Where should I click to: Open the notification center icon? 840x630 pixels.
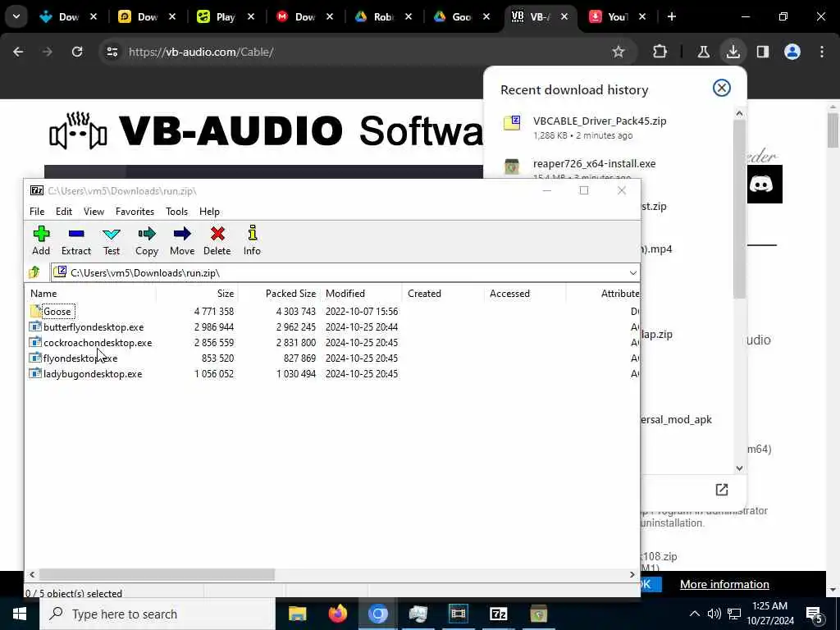click(815, 614)
